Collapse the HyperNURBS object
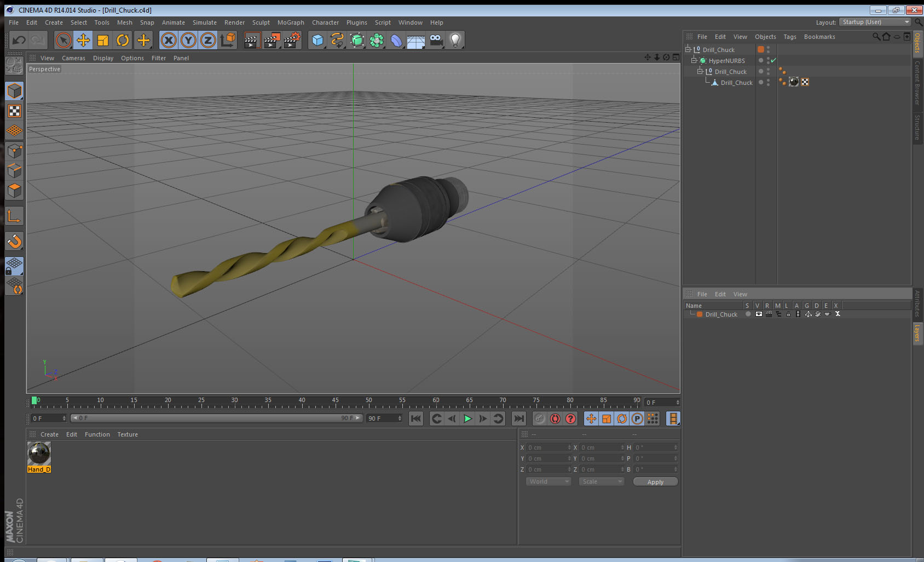 [x=694, y=60]
